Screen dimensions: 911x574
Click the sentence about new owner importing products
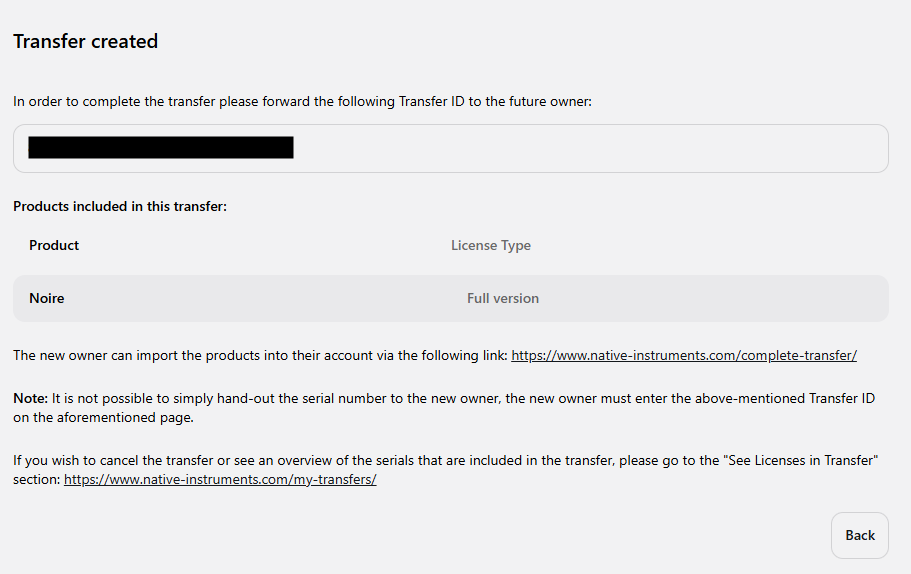coord(260,355)
